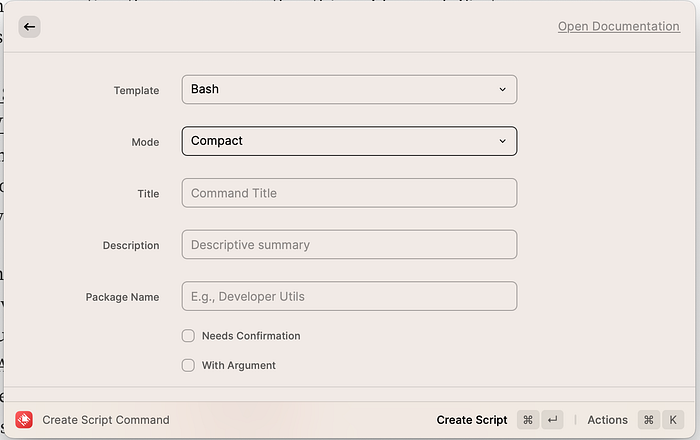This screenshot has height=440, width=700.
Task: Click the Mode dropdown chevron arrow
Action: click(x=503, y=141)
